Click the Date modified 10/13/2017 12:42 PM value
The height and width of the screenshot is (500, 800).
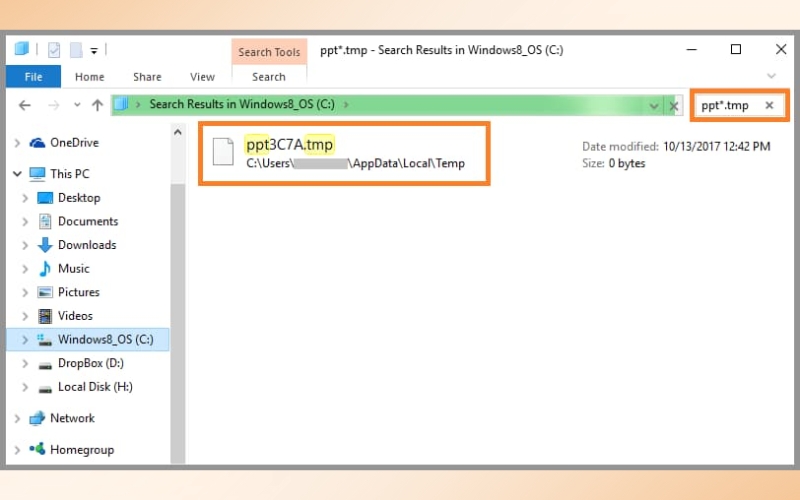tap(716, 146)
